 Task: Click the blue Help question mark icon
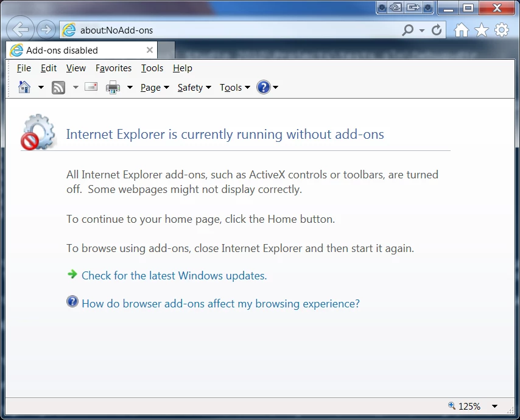264,88
